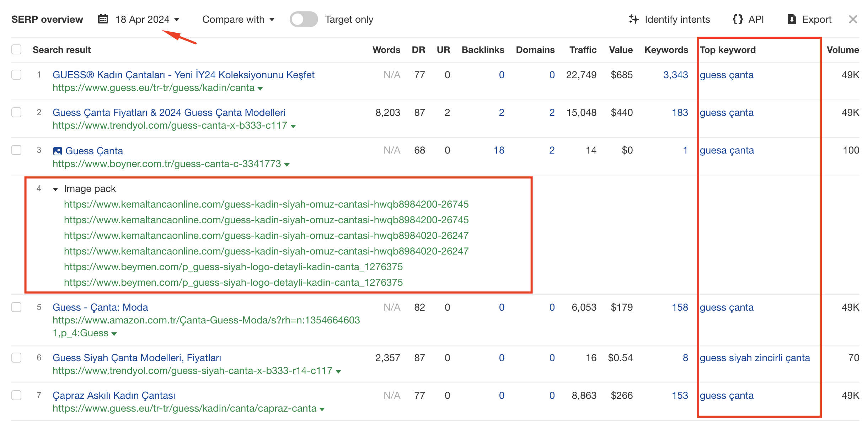Click the API curly braces icon
This screenshot has width=868, height=423.
(738, 19)
